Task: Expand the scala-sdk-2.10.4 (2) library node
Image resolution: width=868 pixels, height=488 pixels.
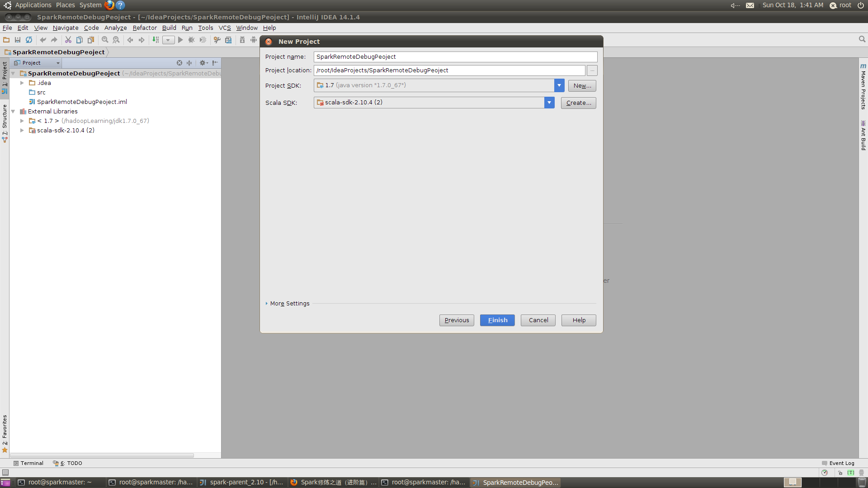Action: [22, 130]
